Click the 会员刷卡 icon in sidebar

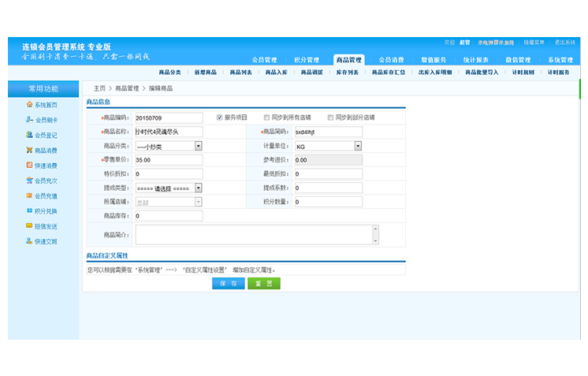[x=29, y=120]
